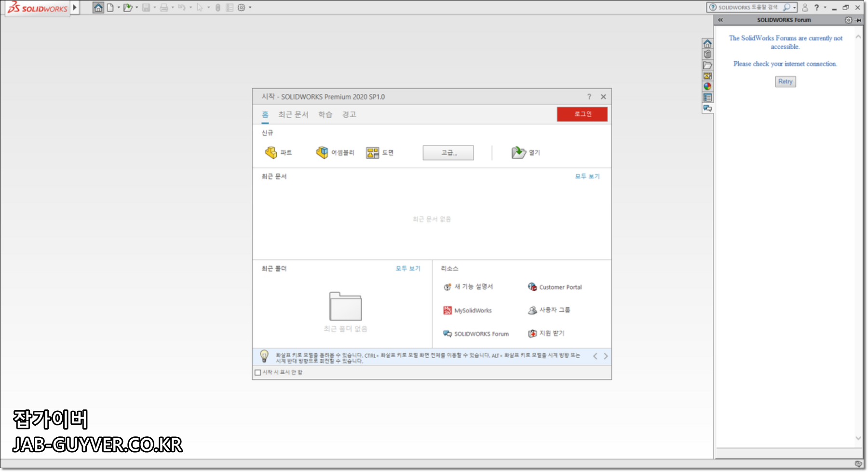Open File Explorer folder tab in task pane
868x472 pixels.
click(x=707, y=65)
